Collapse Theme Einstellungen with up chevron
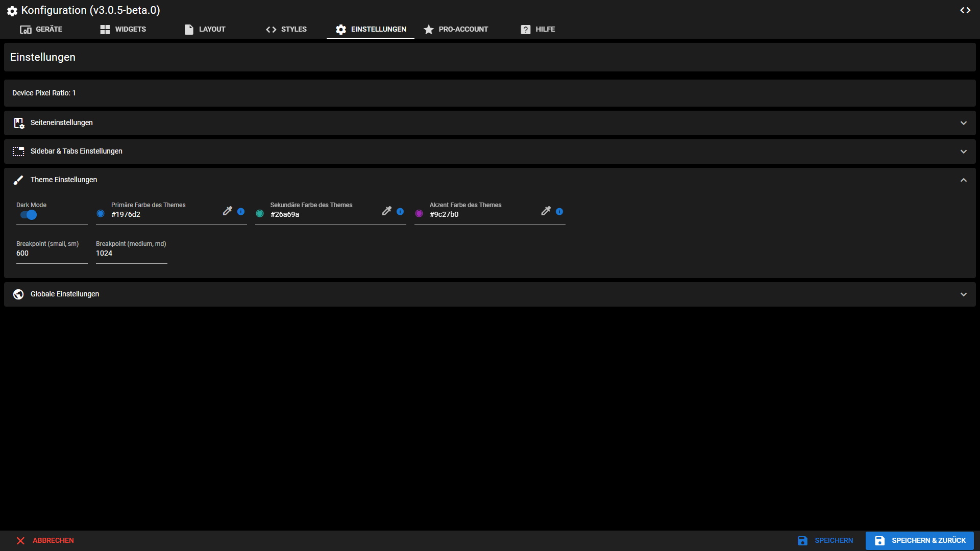980x551 pixels. coord(964,180)
